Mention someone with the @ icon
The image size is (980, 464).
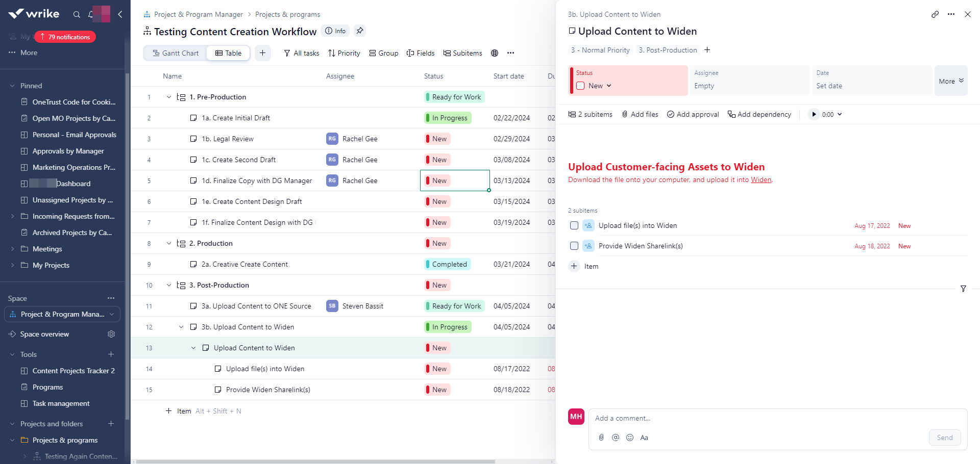tap(616, 437)
